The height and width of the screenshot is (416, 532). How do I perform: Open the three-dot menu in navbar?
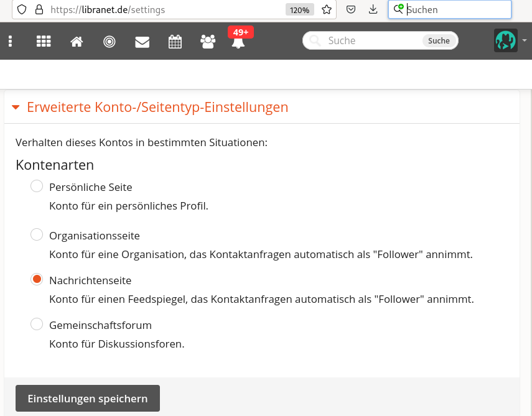click(11, 41)
